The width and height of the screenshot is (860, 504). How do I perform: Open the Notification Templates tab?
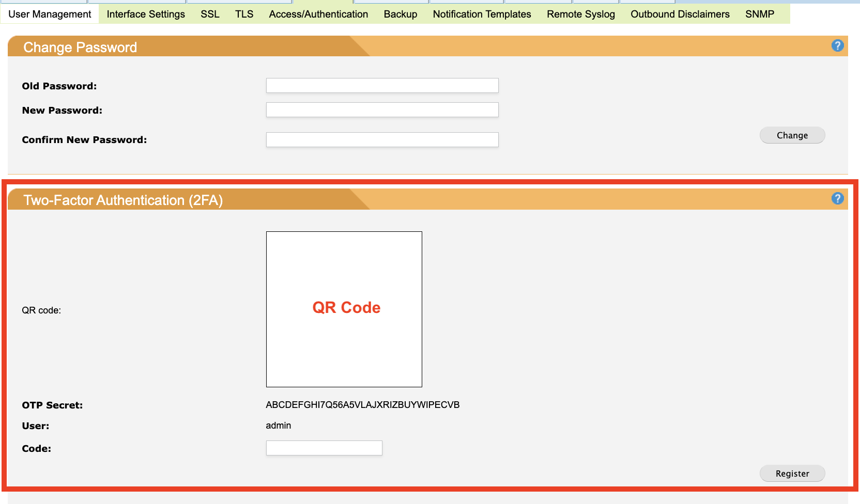(x=482, y=14)
